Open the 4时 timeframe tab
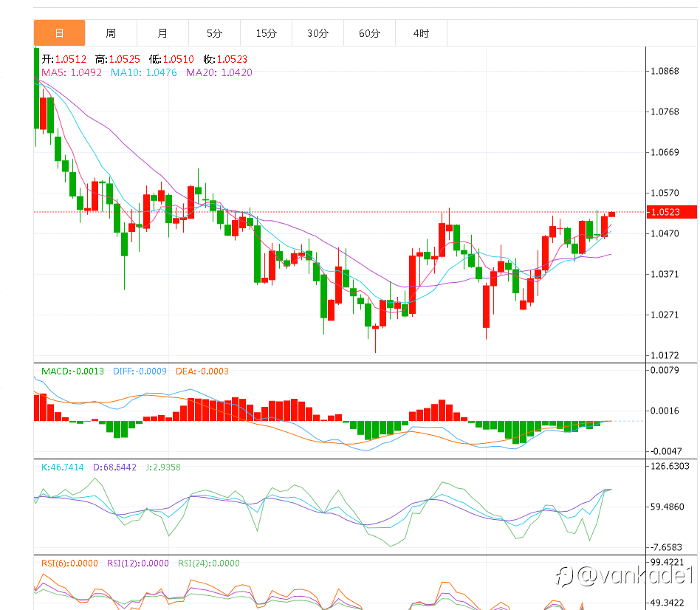The width and height of the screenshot is (700, 610). click(x=421, y=33)
